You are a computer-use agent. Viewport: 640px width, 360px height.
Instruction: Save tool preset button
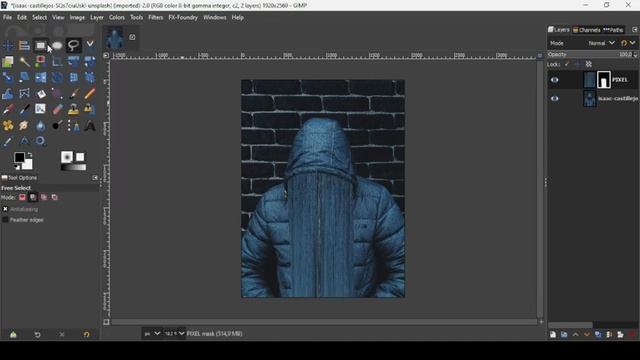(13, 335)
